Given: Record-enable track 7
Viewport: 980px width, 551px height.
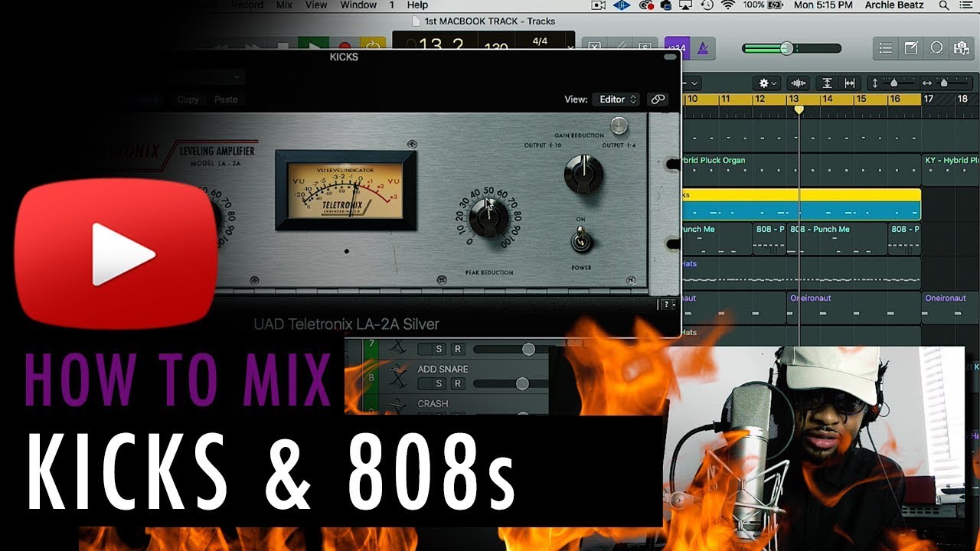Looking at the screenshot, I should (457, 349).
